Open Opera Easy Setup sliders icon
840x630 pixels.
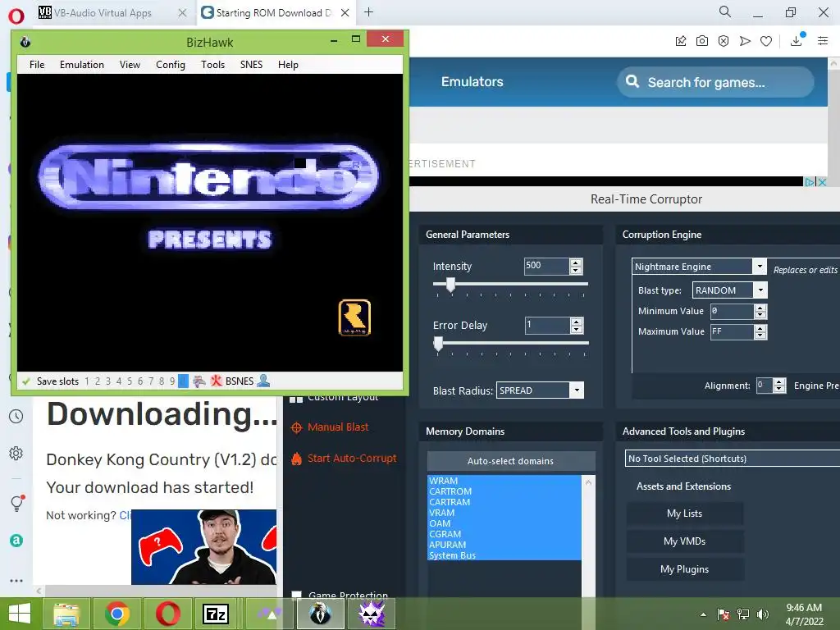[823, 41]
